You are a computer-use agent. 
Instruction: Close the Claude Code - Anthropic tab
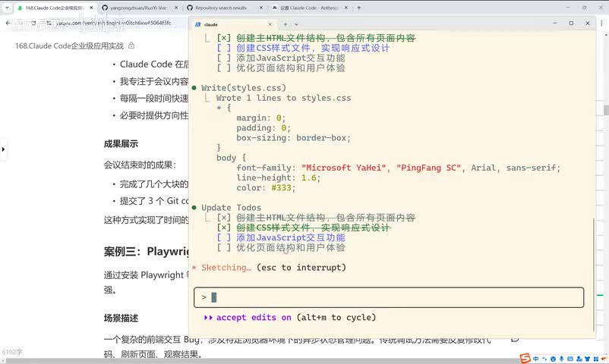point(346,8)
